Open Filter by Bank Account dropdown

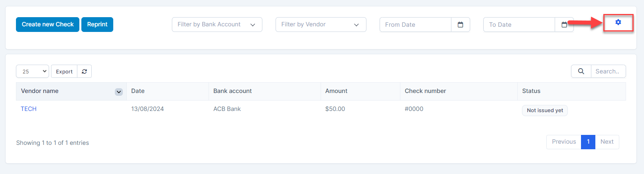(217, 25)
